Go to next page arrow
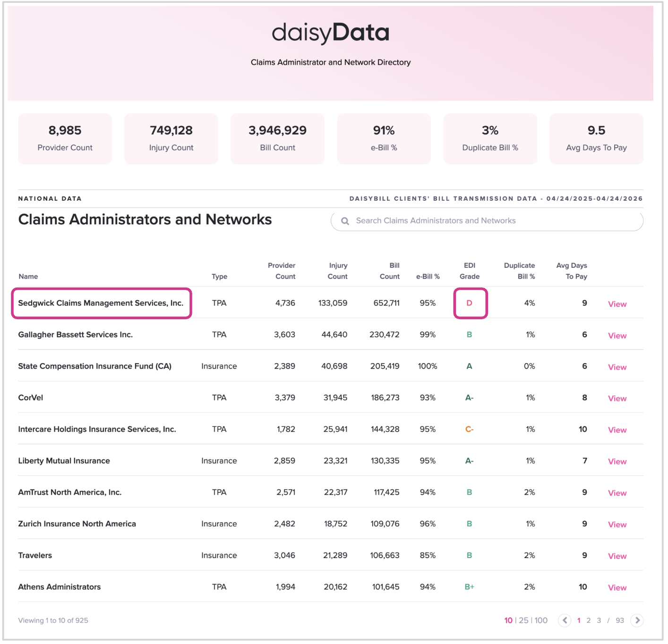This screenshot has width=668, height=644. pos(637,620)
